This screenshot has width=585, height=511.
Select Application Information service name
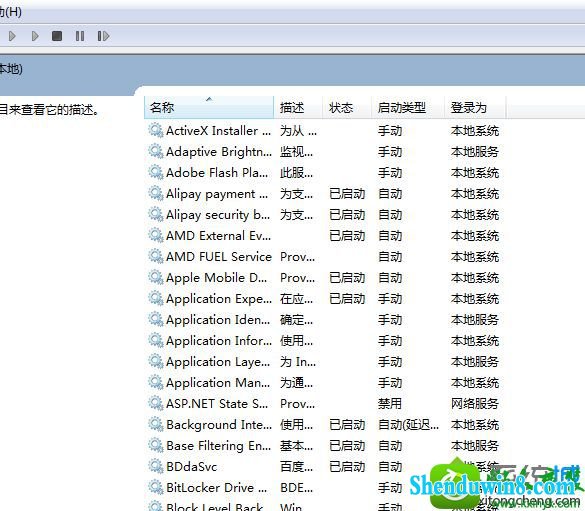click(219, 341)
